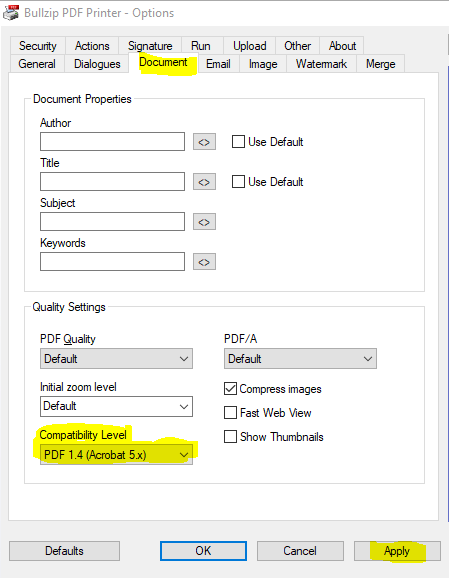Enable Use Default for Author
449x578 pixels.
[x=238, y=142]
